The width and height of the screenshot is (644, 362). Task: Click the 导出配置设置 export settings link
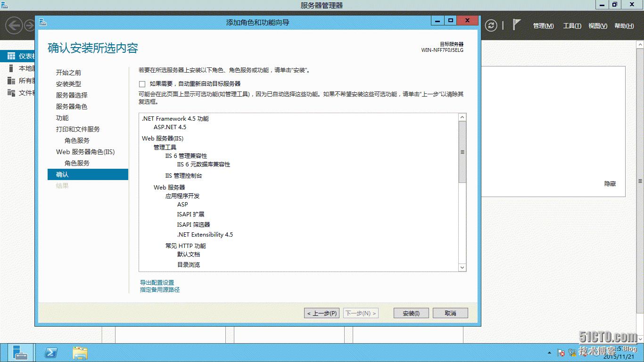tap(157, 281)
